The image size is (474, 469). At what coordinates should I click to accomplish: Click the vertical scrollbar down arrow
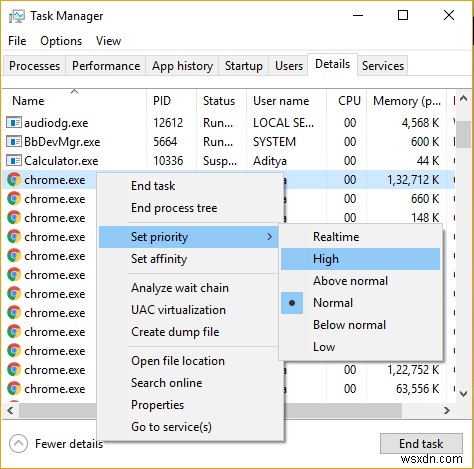(464, 394)
